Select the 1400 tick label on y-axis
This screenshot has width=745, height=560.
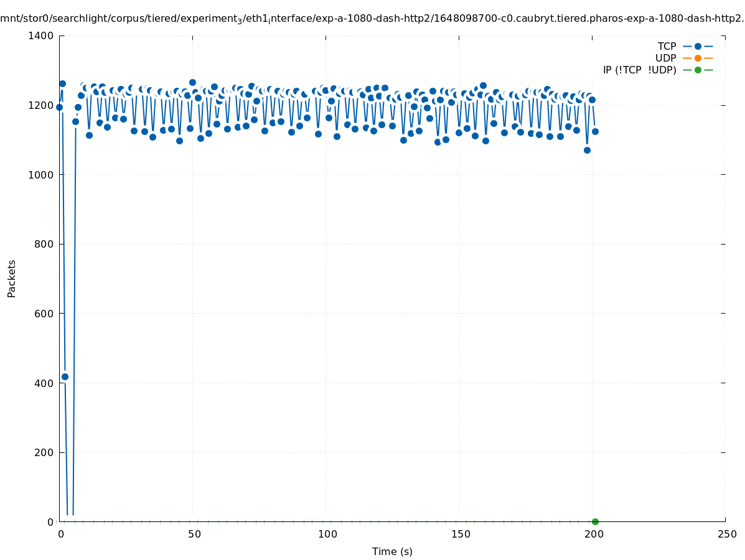click(x=40, y=35)
